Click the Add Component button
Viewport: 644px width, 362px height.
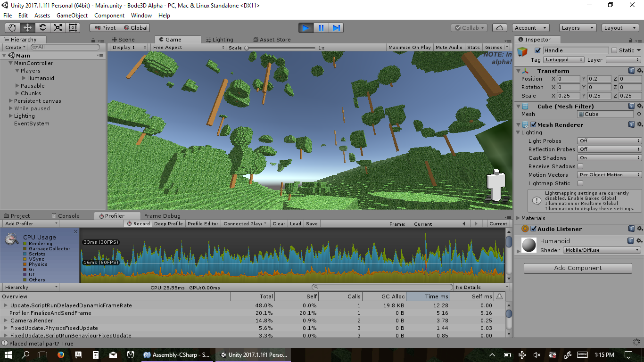(x=578, y=268)
